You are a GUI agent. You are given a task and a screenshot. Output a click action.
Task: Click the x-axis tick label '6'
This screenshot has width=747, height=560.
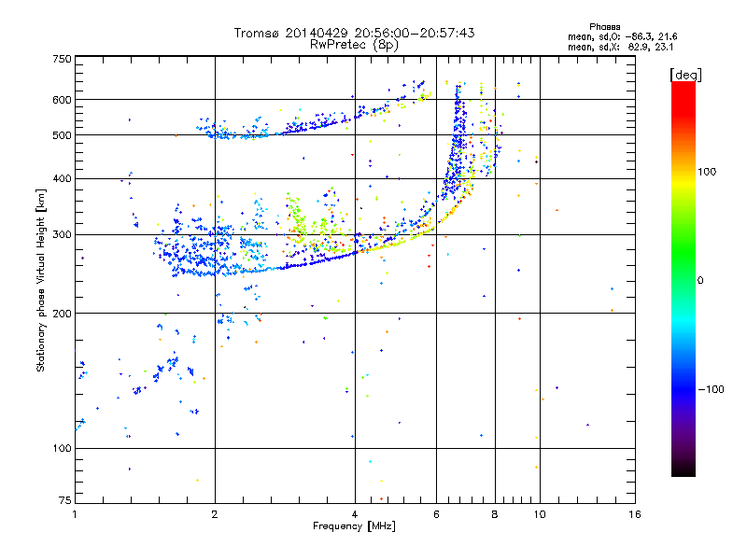436,514
